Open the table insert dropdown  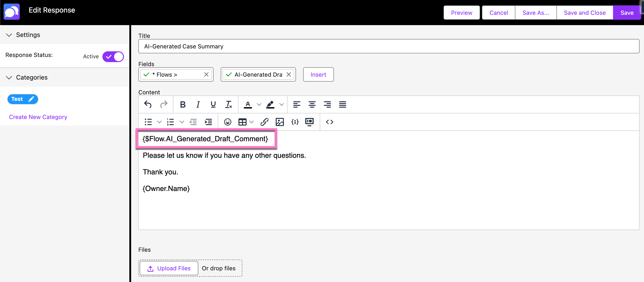click(x=251, y=122)
